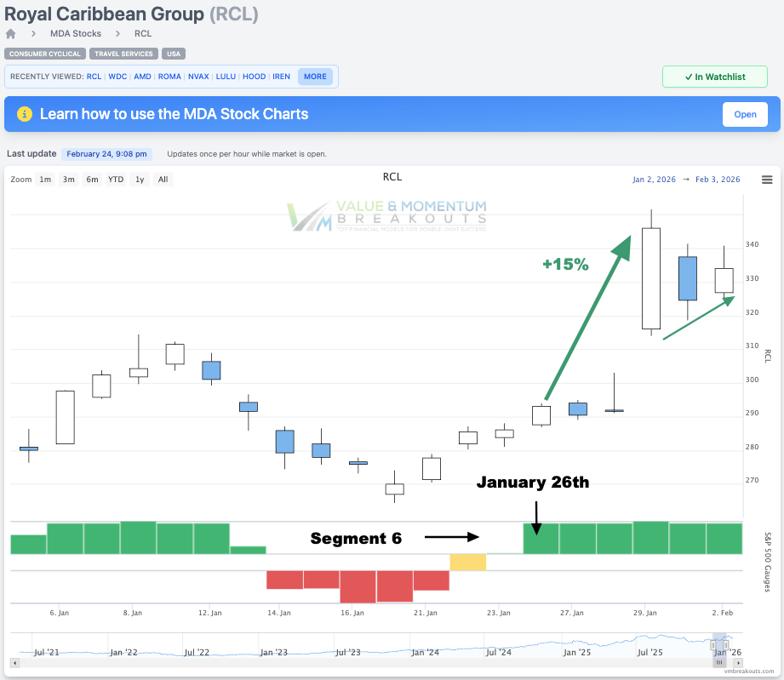The height and width of the screenshot is (680, 784).
Task: Click the navigator scrollbar thumb
Action: point(719,662)
